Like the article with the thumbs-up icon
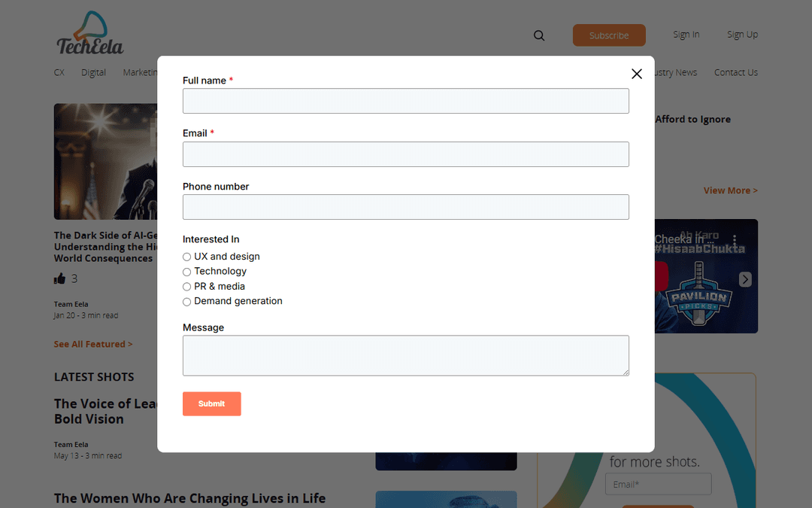 pos(59,278)
